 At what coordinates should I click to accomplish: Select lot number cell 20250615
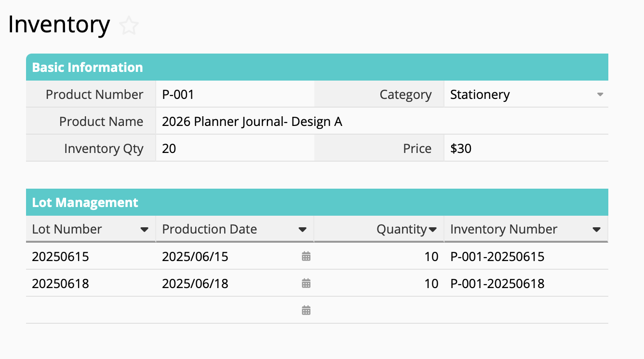[x=91, y=256]
